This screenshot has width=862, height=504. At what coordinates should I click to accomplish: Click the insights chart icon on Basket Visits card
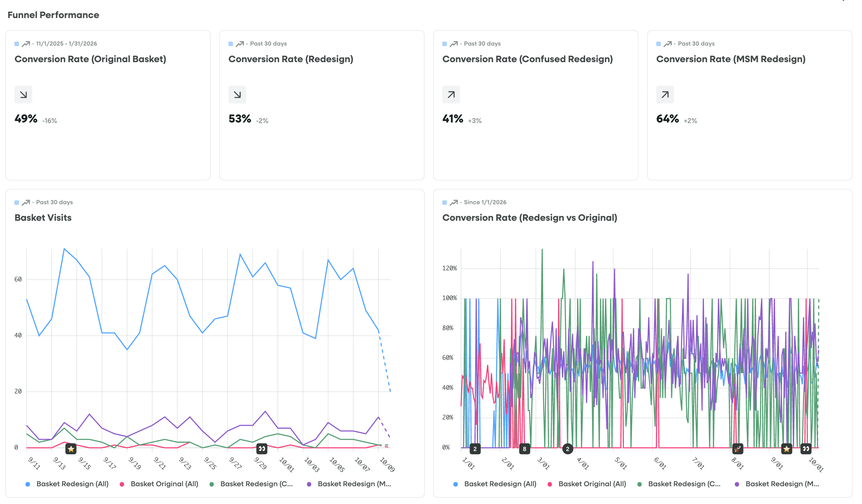click(26, 202)
